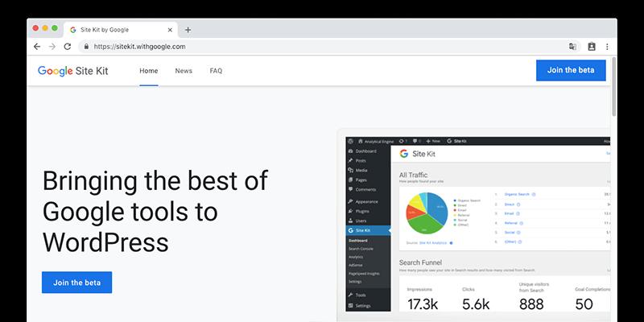Click the Site Kit item in the admin bar
Screen dimensions: 644x322
(x=456, y=141)
